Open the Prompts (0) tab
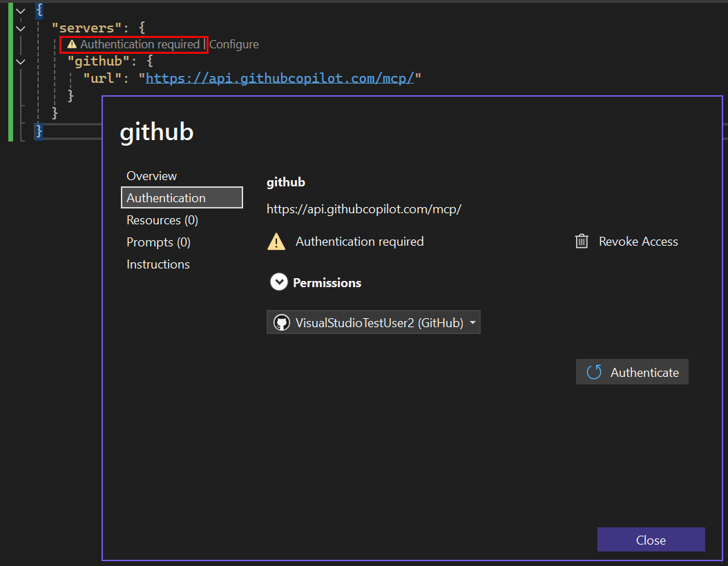Image resolution: width=728 pixels, height=566 pixels. [x=158, y=242]
